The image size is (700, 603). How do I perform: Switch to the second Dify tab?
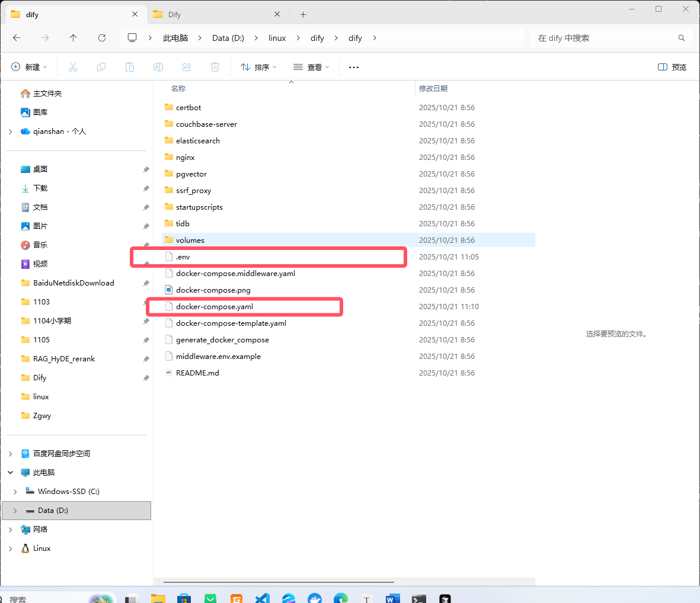[x=213, y=14]
